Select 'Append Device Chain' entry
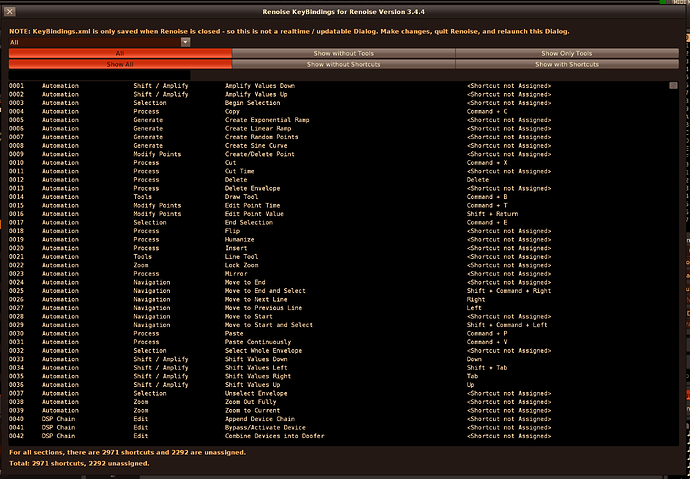 (260, 419)
